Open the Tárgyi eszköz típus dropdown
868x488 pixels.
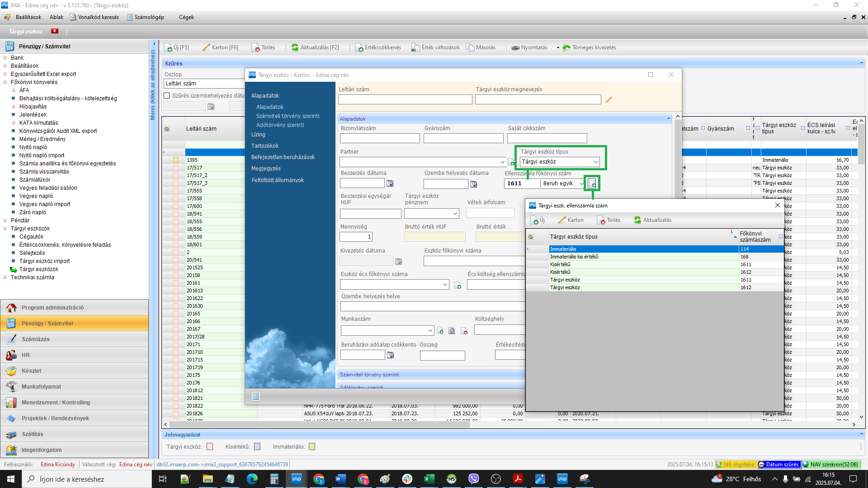pyautogui.click(x=595, y=162)
